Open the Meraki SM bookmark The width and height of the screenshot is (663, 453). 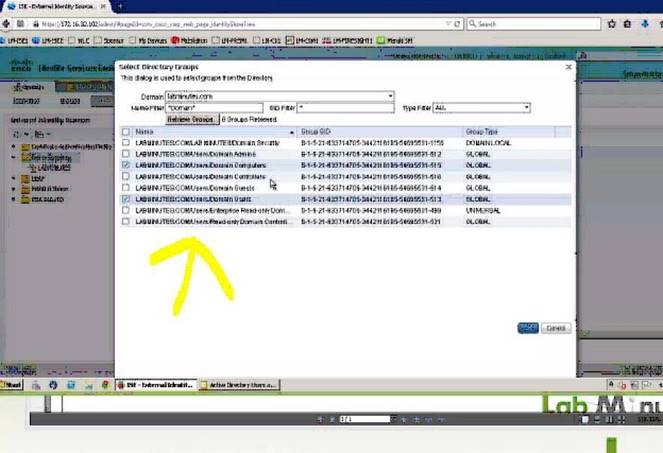point(395,41)
